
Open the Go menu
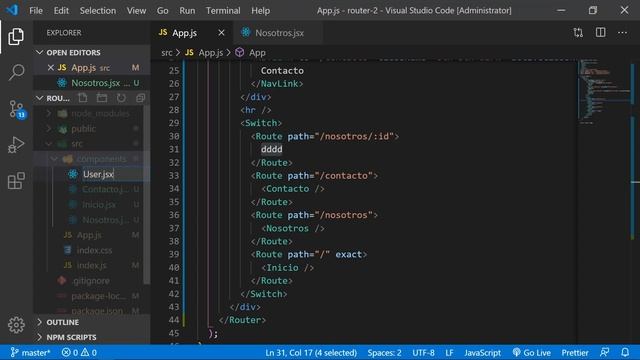coord(162,11)
